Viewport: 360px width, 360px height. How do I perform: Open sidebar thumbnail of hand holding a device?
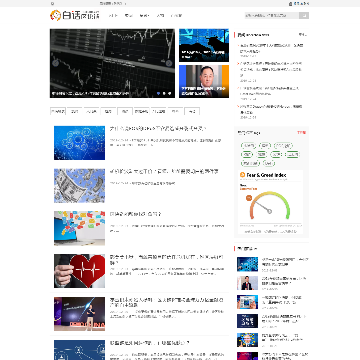247,302
